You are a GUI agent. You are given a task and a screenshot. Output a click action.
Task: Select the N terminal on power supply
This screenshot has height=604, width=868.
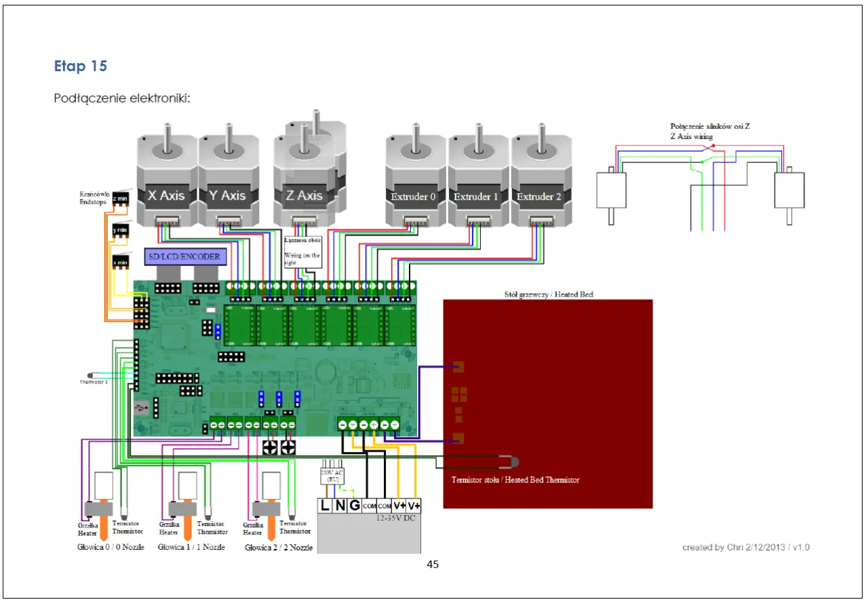click(x=340, y=506)
